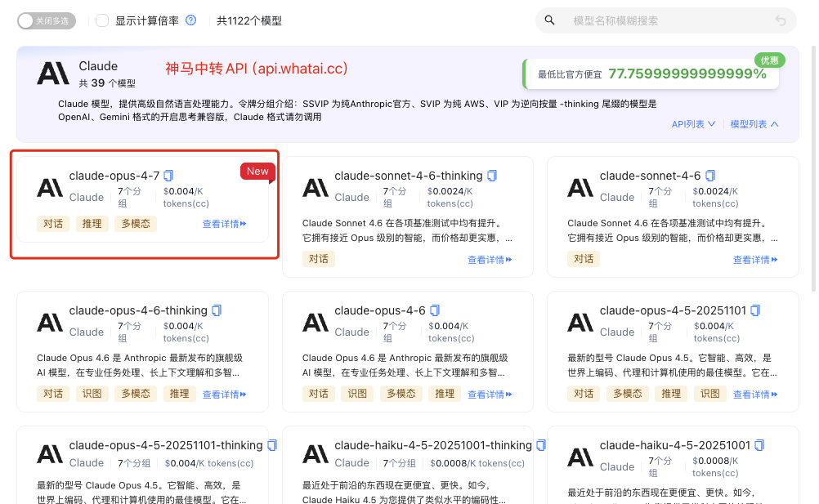This screenshot has width=819, height=504.
Task: Click the logo on claude-haiku-4-5-20251001 card
Action: click(580, 457)
